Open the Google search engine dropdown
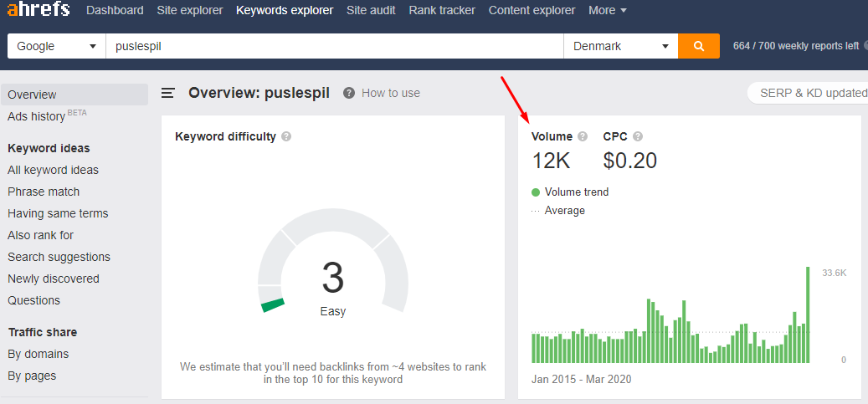 coord(56,46)
